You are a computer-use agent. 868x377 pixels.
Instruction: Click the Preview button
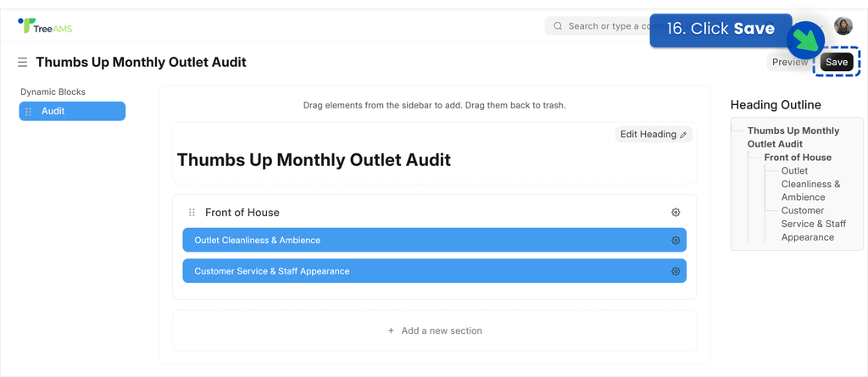(x=790, y=62)
